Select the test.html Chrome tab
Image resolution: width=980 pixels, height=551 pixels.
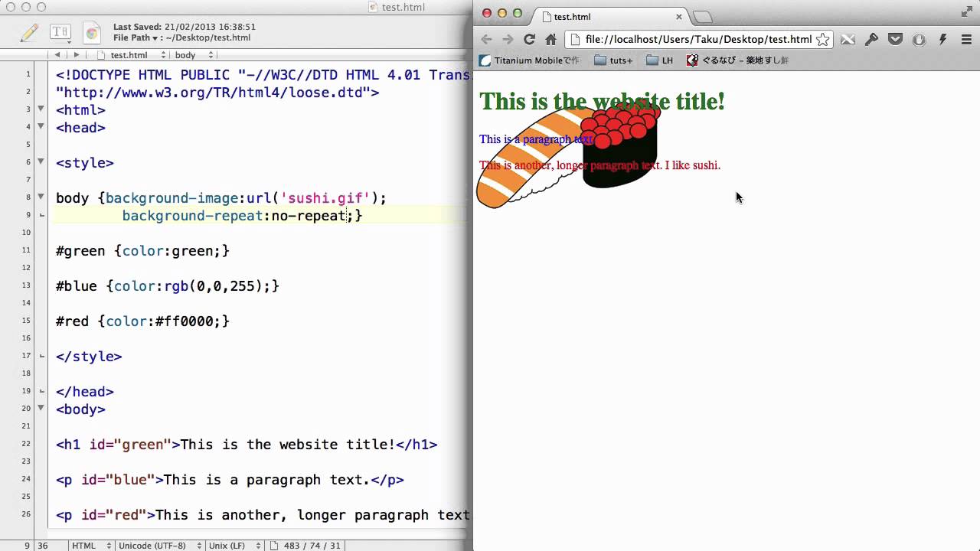pos(612,16)
